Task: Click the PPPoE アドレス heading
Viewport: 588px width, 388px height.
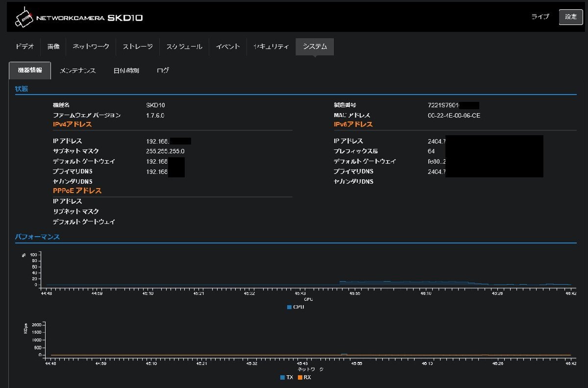Action: (x=77, y=191)
